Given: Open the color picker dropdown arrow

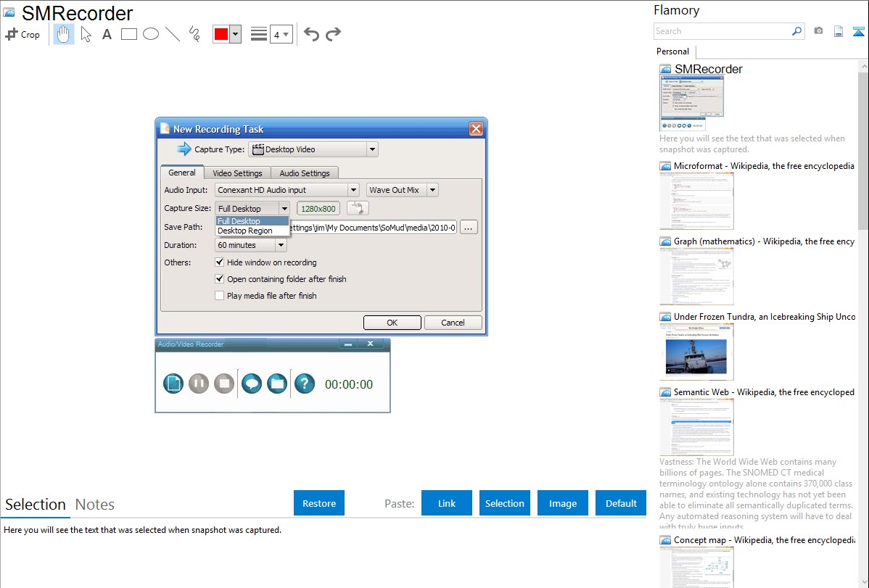Looking at the screenshot, I should click(x=236, y=34).
